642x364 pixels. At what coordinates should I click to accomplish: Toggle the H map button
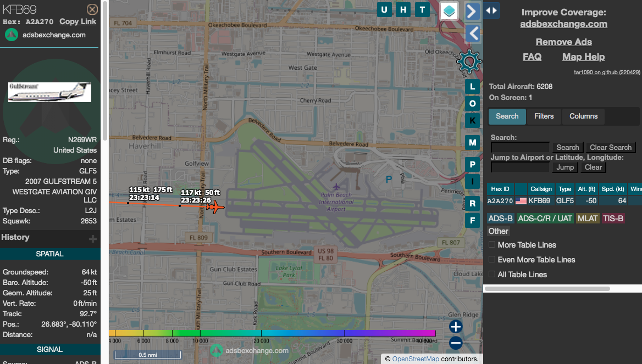403,10
